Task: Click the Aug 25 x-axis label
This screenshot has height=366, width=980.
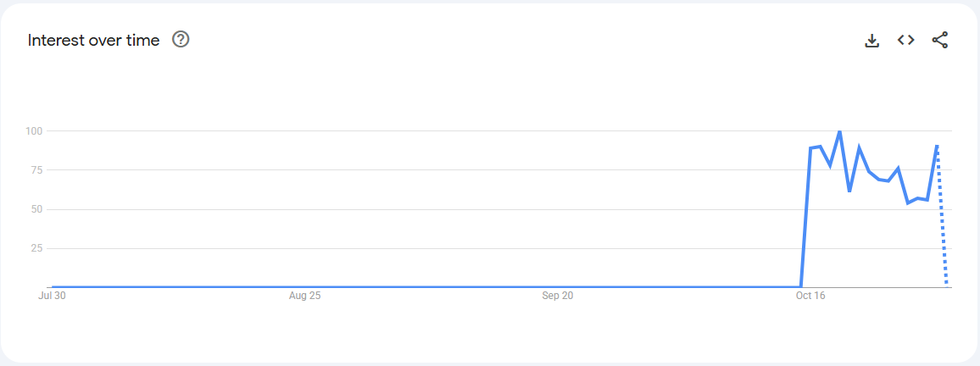Action: coord(304,296)
